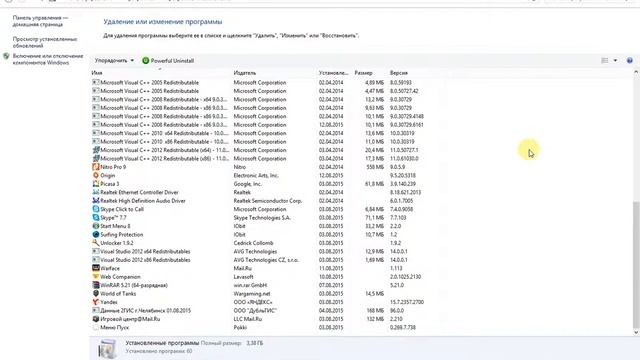Click the Surfing Protection program icon
This screenshot has height=360, width=640.
(x=96, y=234)
